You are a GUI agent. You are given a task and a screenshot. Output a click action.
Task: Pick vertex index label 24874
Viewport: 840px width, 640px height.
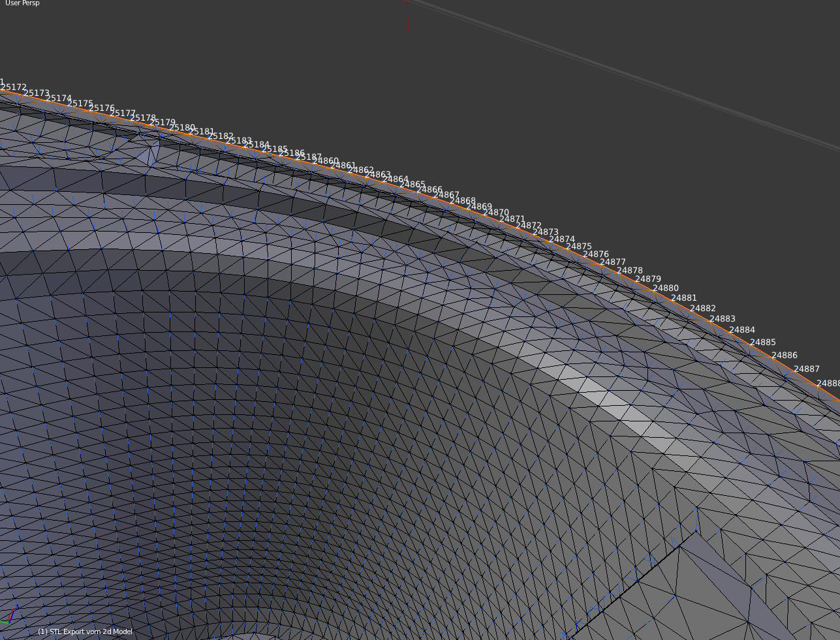561,239
